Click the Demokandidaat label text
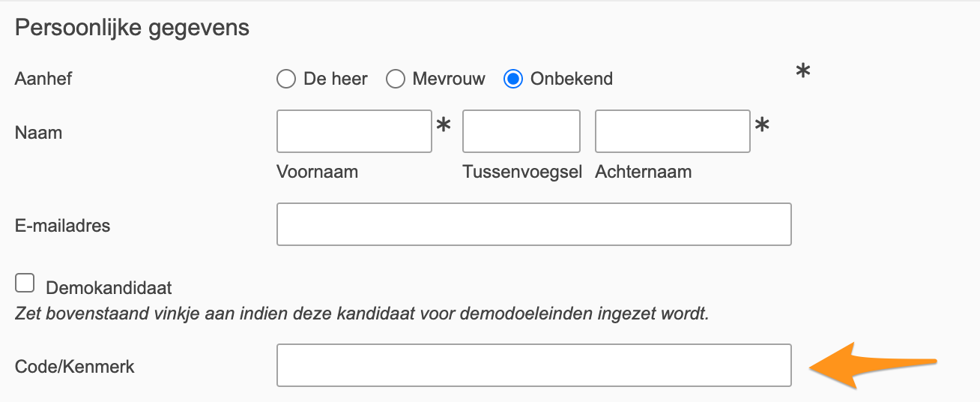980x402 pixels. [109, 287]
